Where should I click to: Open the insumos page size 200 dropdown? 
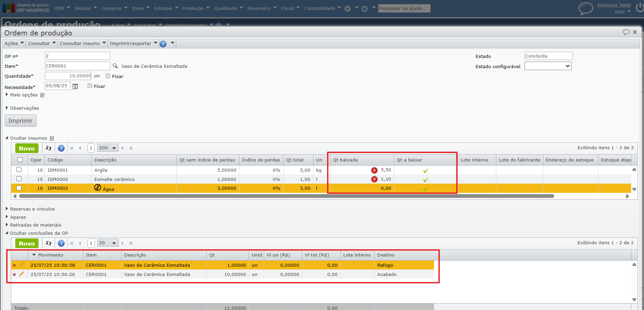[108, 148]
